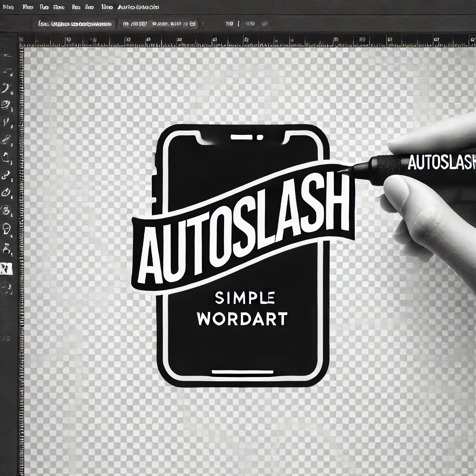The image size is (476, 476).
Task: Toggle the first round icon in the options bar
Action: (x=126, y=24)
